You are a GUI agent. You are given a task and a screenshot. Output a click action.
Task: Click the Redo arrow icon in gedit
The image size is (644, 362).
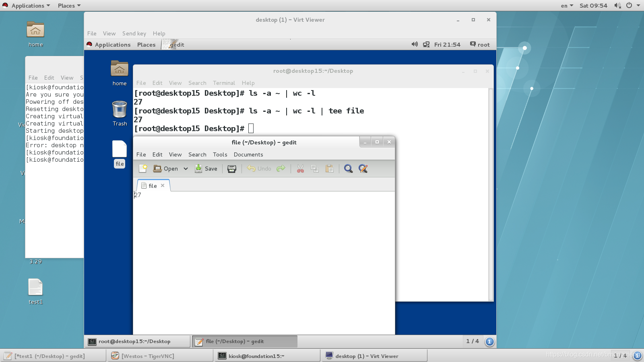pos(281,169)
